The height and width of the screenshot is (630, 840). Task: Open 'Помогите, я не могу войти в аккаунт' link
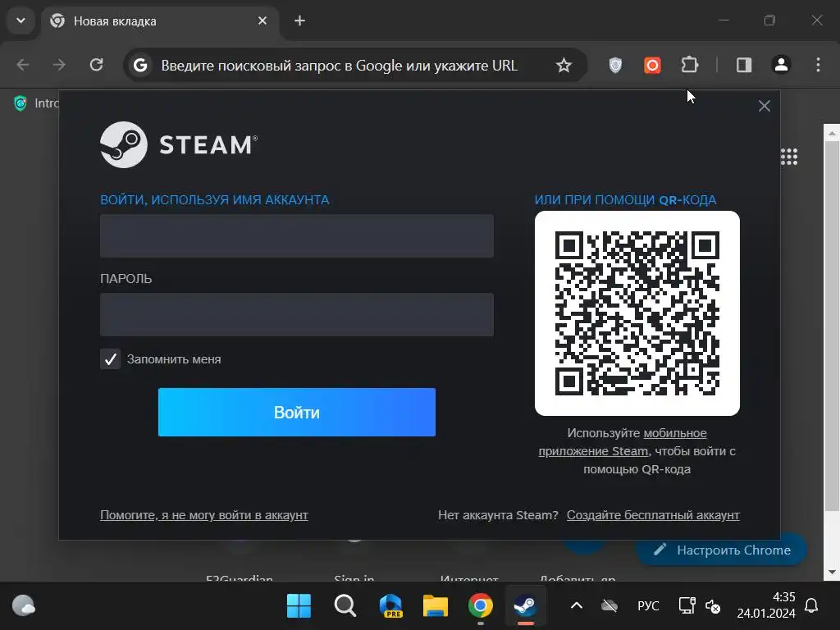[204, 515]
